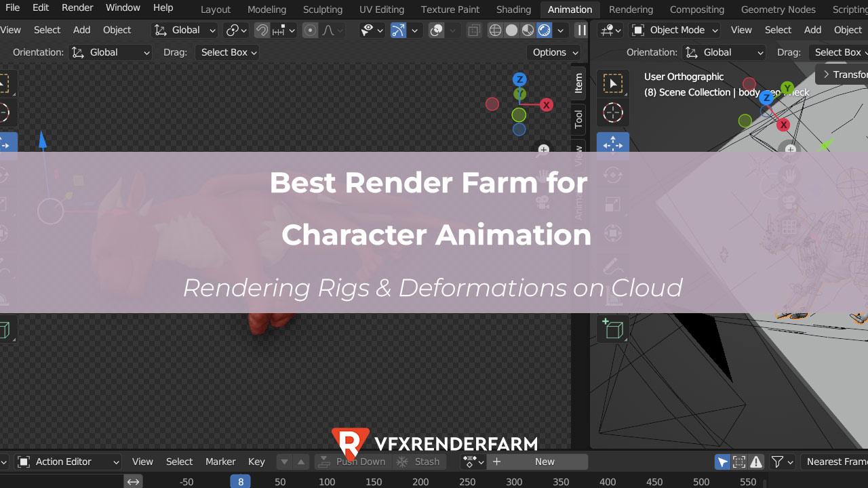Click the Stash action button

pos(420,462)
